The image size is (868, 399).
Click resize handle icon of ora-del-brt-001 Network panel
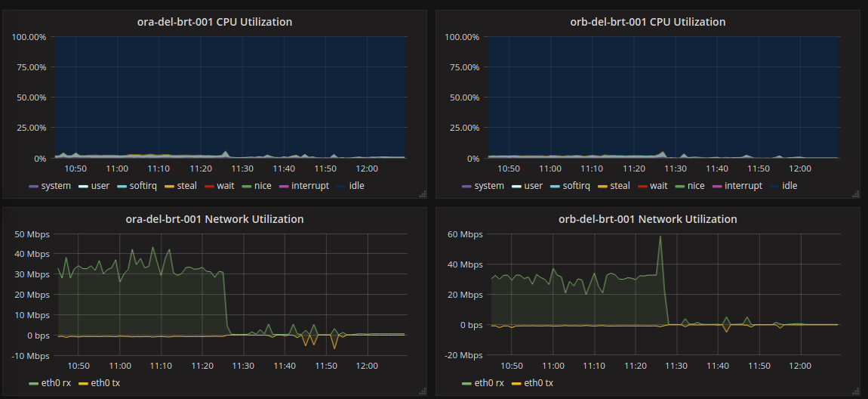(423, 391)
